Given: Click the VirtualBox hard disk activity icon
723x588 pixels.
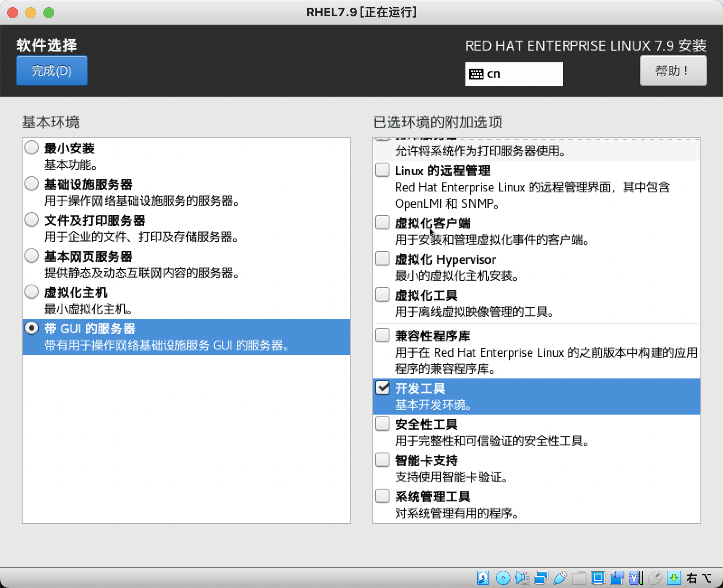Looking at the screenshot, I should click(483, 578).
